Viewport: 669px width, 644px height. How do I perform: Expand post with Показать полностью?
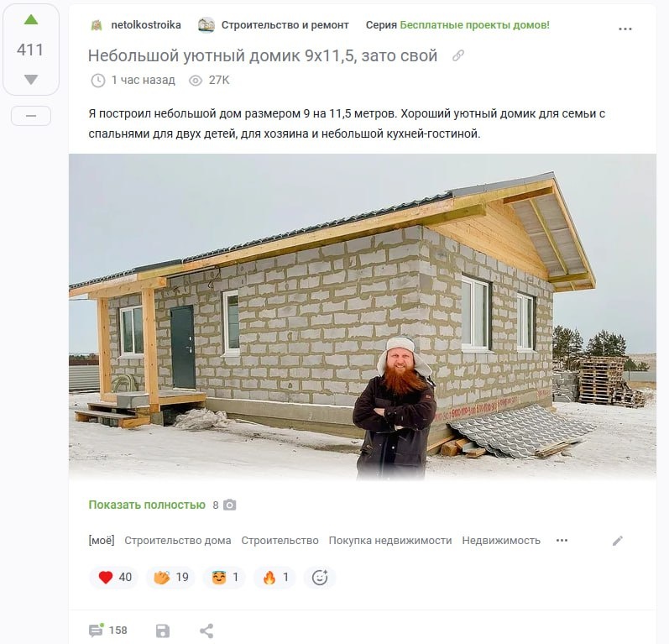tap(147, 505)
